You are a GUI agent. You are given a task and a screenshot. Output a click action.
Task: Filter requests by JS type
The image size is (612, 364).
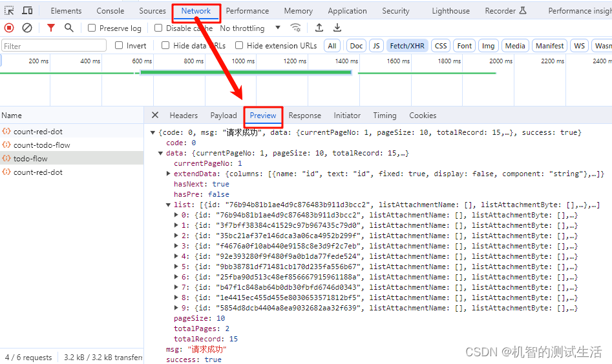(376, 46)
